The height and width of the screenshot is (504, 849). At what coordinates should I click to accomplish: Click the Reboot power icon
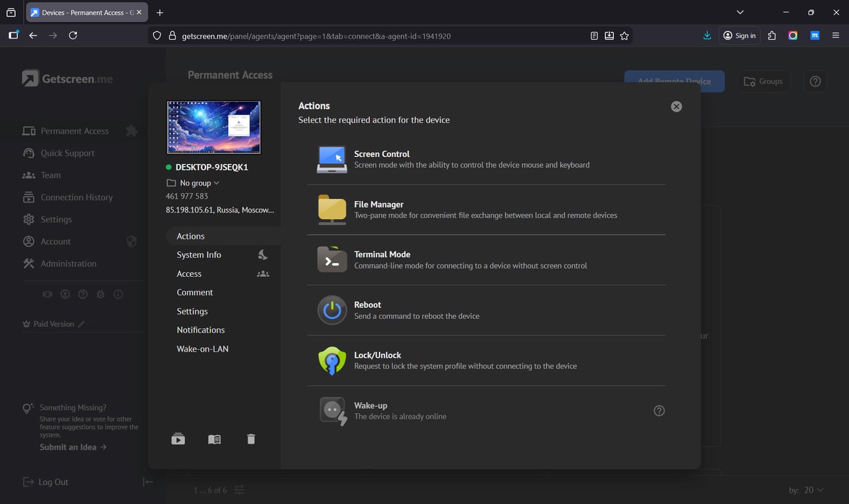332,310
